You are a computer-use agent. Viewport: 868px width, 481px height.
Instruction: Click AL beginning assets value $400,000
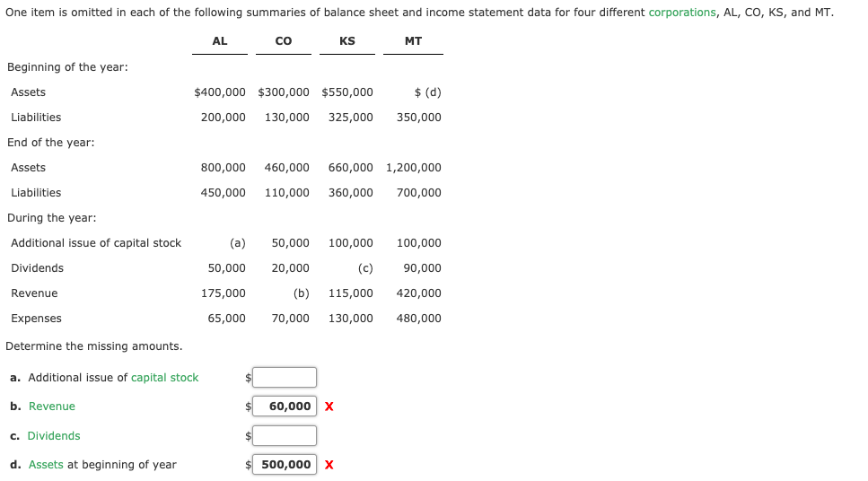pyautogui.click(x=220, y=92)
